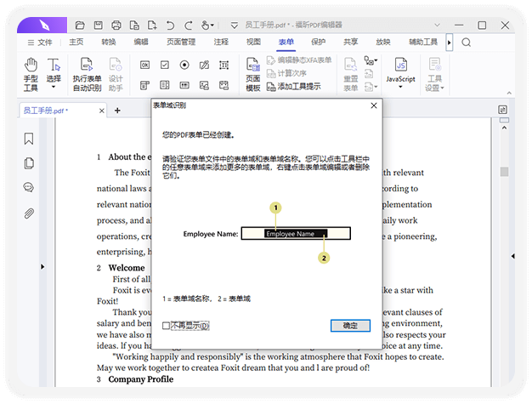Add a check box form field
532x404 pixels.
point(165,65)
